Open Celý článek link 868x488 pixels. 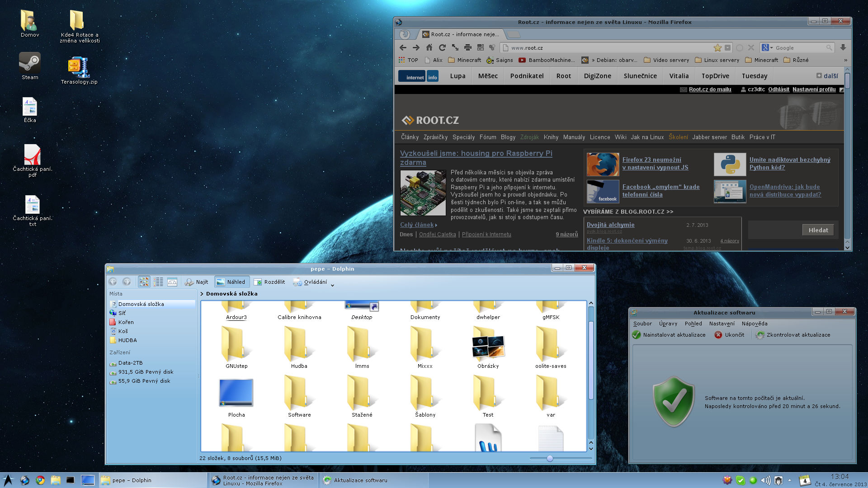(417, 225)
